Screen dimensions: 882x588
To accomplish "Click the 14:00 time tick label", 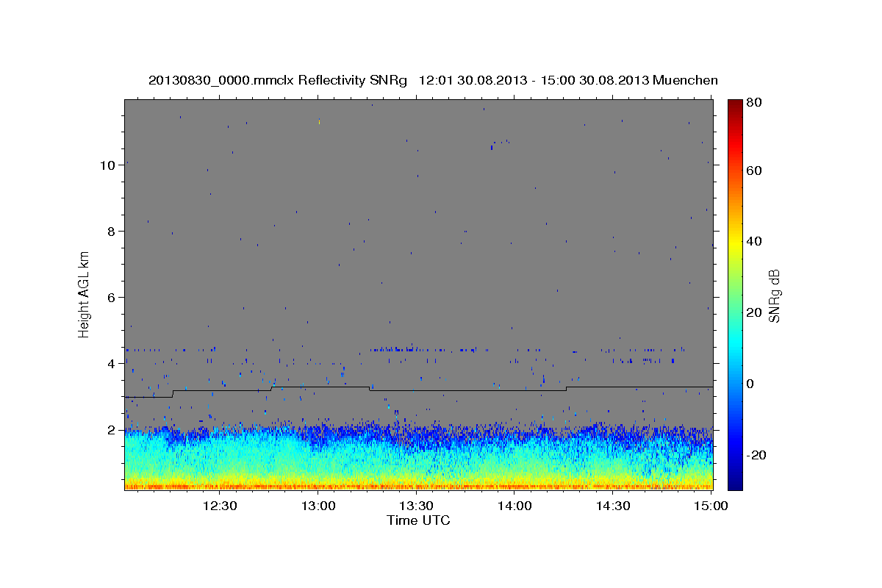I will [514, 506].
